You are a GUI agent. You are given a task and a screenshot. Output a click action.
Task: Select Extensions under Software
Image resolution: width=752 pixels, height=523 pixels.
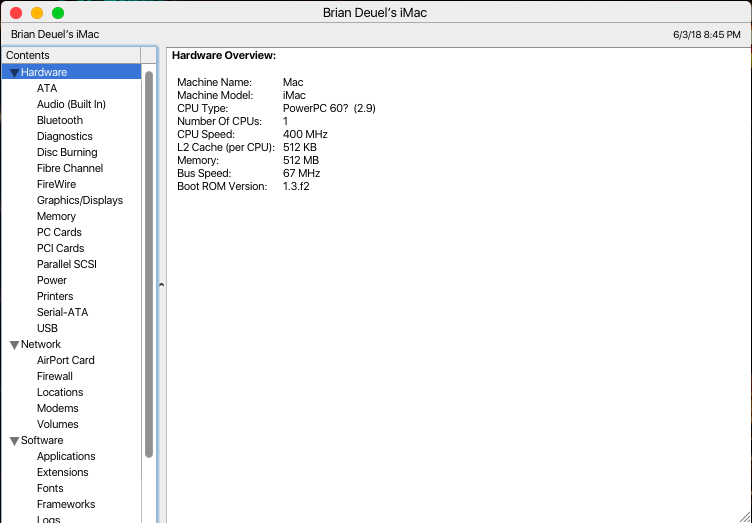(x=63, y=472)
